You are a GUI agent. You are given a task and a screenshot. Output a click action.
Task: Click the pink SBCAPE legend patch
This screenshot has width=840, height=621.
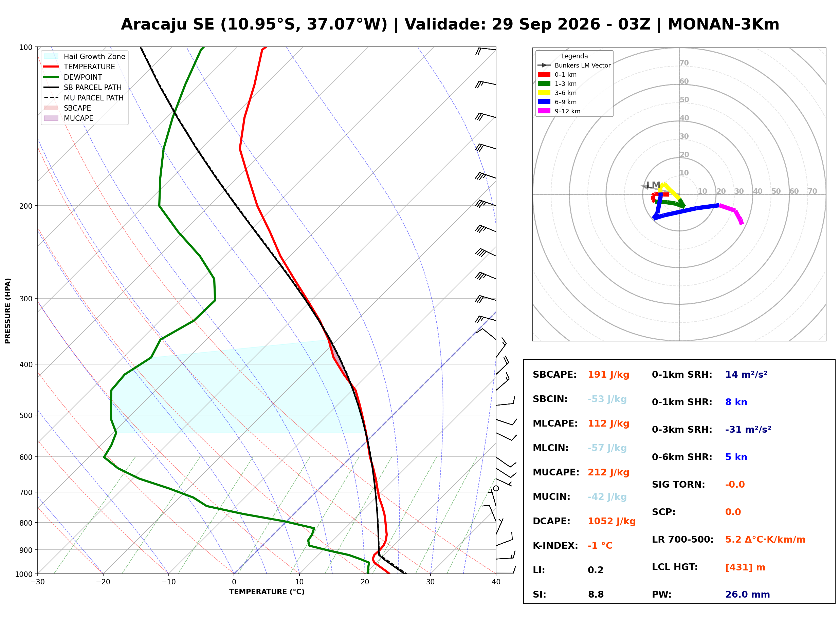[51, 108]
